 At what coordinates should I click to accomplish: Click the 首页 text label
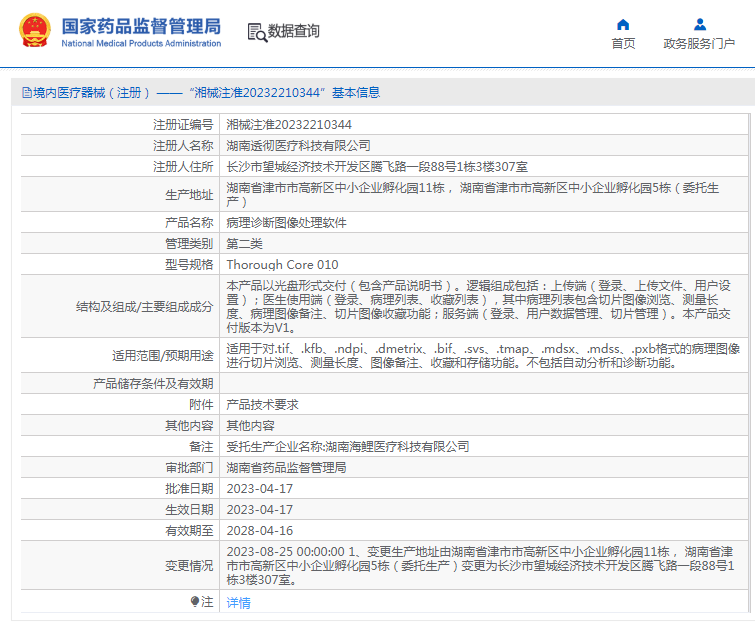[623, 43]
